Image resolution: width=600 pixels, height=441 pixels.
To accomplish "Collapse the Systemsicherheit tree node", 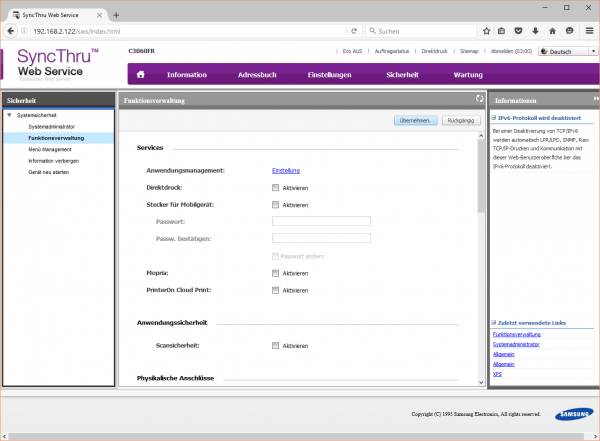I will [8, 116].
